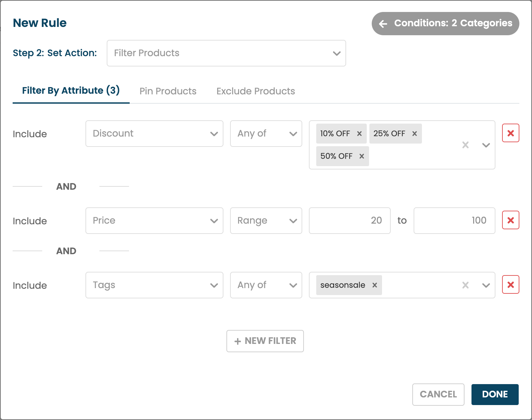Remove the 10% OFF chip
532x420 pixels.
tap(359, 134)
